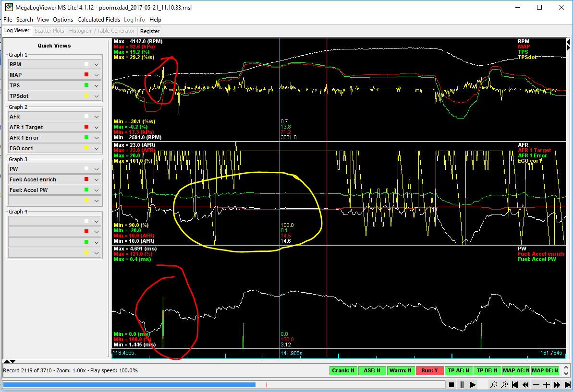Image resolution: width=573 pixels, height=392 pixels.
Task: Jump to the end of the log
Action: point(567,385)
